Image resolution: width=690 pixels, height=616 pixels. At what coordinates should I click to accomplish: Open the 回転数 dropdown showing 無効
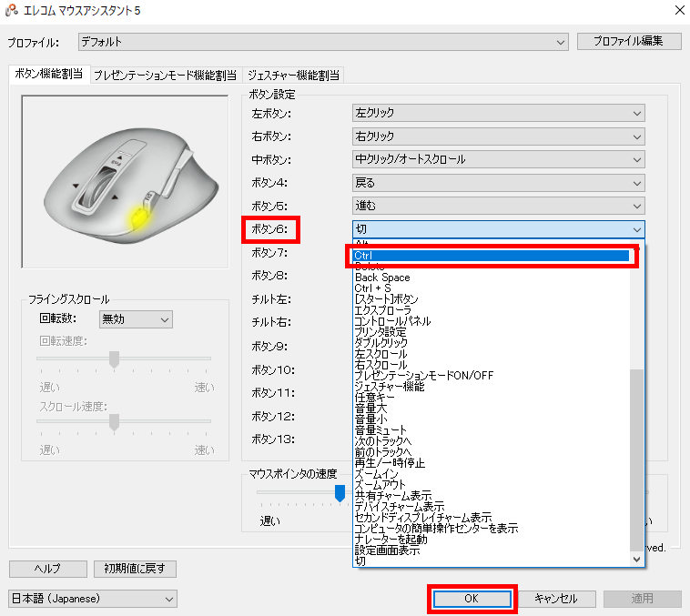136,319
